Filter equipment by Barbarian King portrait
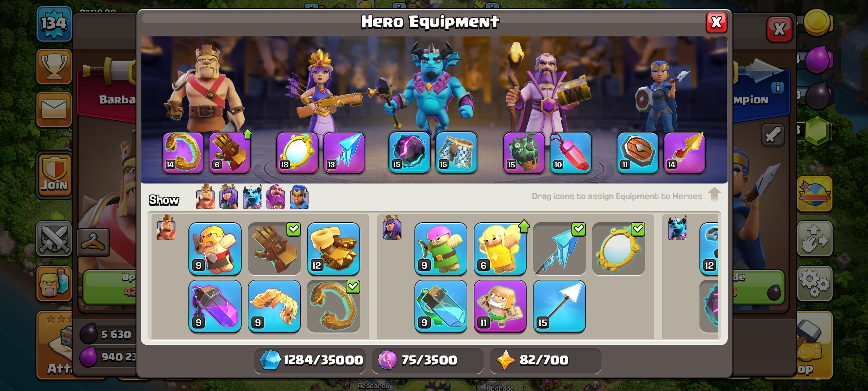868x391 pixels. pos(205,197)
